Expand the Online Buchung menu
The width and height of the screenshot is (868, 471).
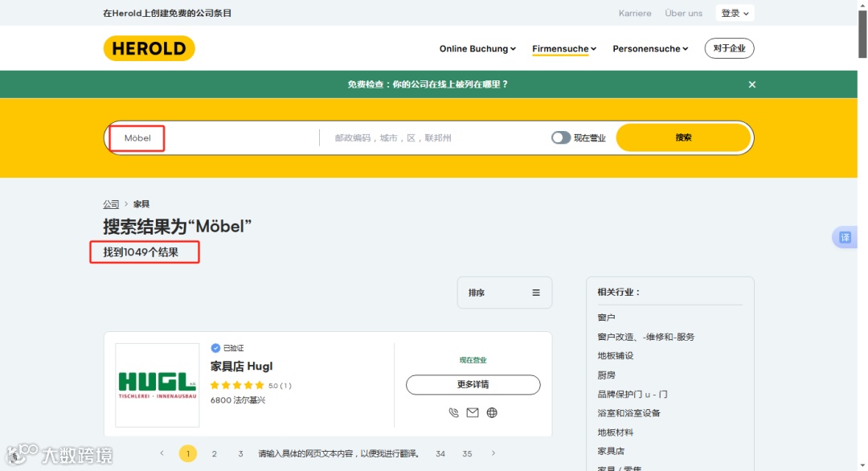click(477, 49)
